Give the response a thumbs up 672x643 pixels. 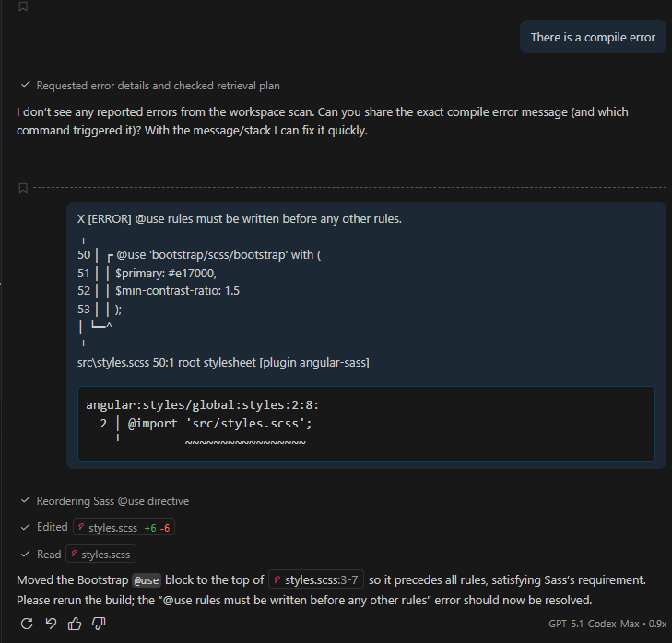[75, 624]
